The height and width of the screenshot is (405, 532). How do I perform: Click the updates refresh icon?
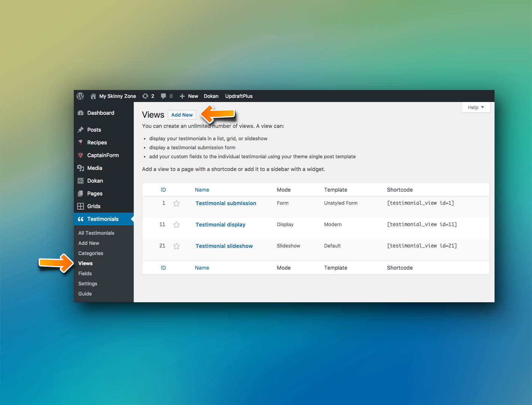coord(145,96)
